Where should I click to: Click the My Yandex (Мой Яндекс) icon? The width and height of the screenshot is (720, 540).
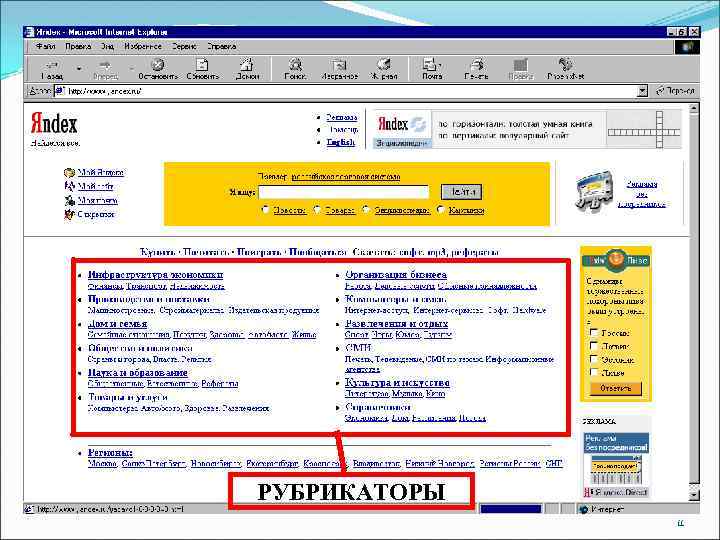coord(69,173)
